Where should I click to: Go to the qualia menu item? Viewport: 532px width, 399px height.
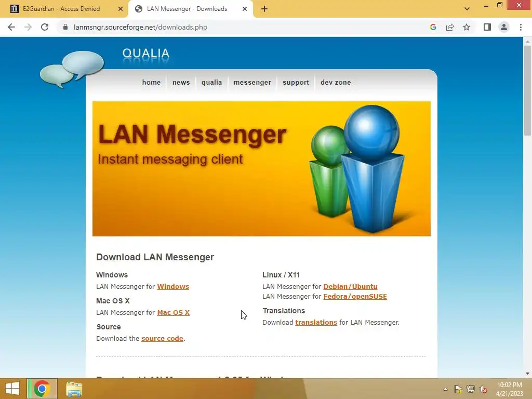click(x=212, y=83)
